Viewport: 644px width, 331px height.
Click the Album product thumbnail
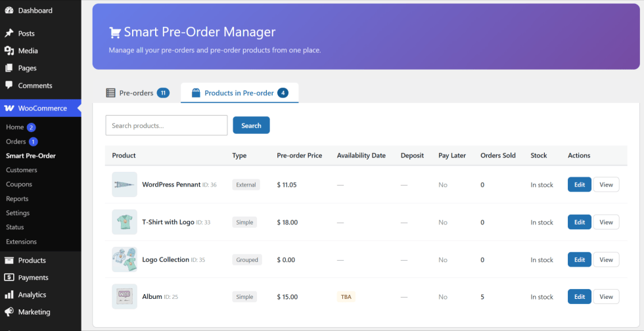(x=124, y=296)
